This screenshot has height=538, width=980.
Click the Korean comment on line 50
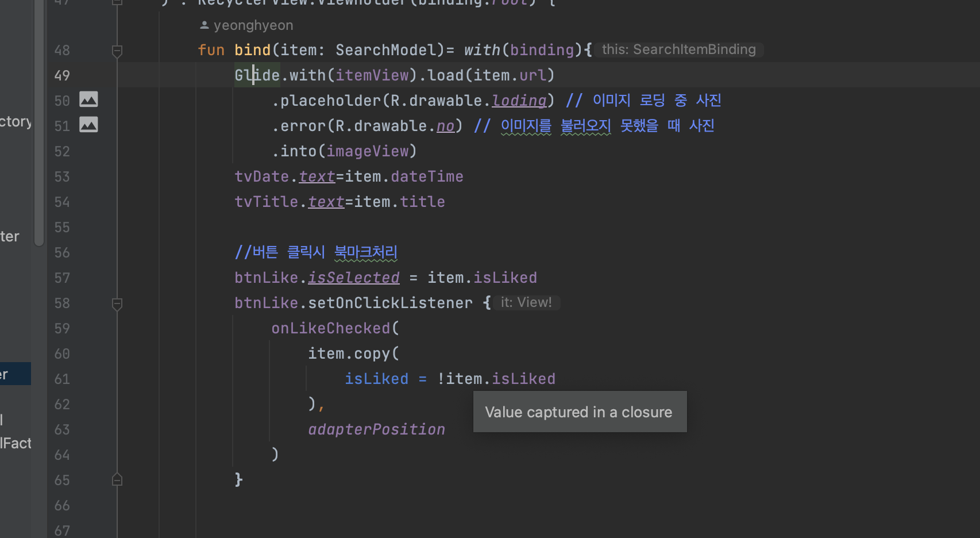tap(643, 101)
